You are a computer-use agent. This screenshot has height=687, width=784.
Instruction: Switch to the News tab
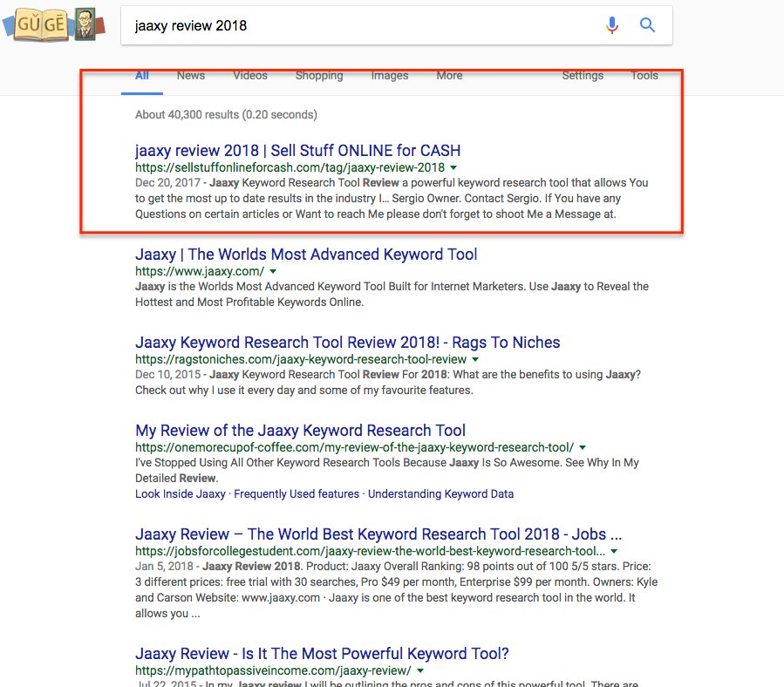point(191,76)
